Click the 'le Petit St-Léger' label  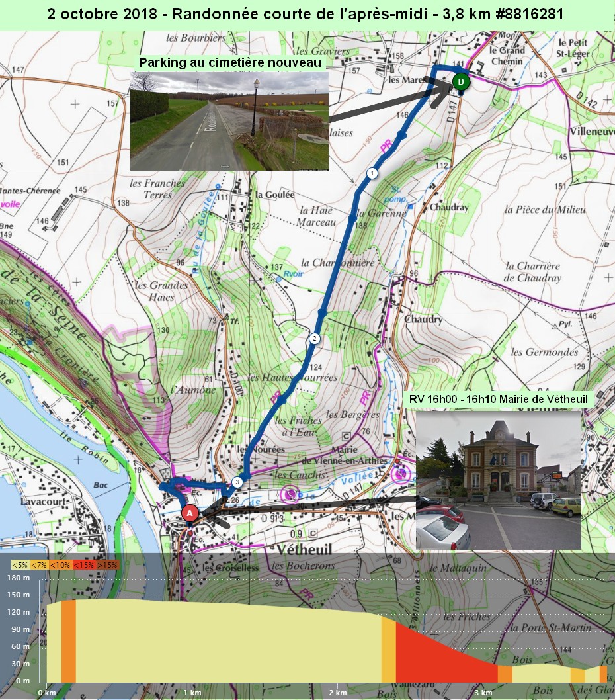click(573, 48)
